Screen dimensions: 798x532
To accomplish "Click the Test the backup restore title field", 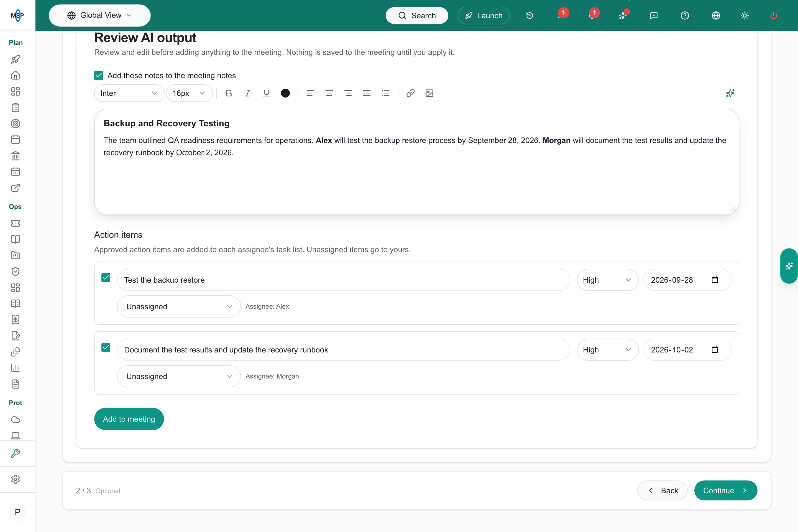I will point(343,280).
